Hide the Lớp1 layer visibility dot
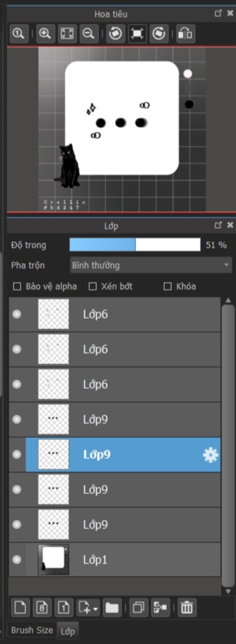Image resolution: width=236 pixels, height=644 pixels. (x=17, y=559)
